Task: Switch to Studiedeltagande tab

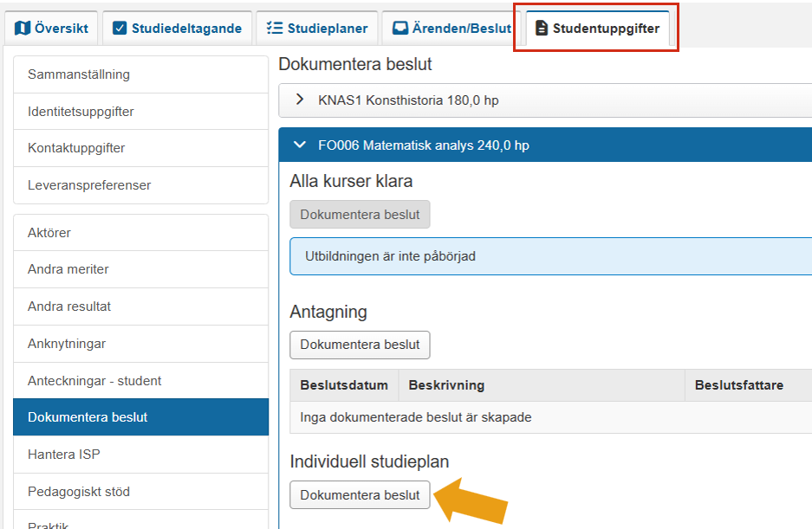Action: click(177, 28)
